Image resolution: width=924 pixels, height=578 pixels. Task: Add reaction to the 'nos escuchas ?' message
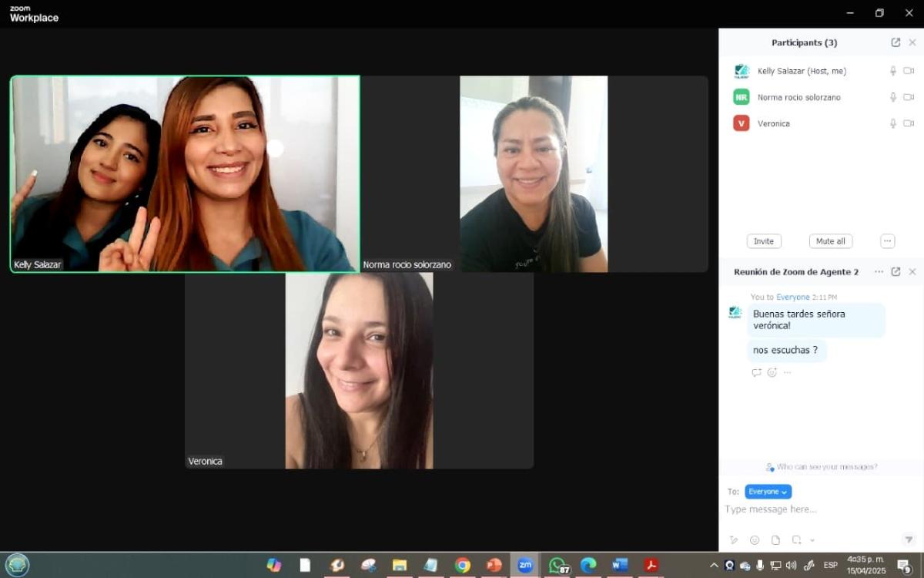(x=772, y=373)
